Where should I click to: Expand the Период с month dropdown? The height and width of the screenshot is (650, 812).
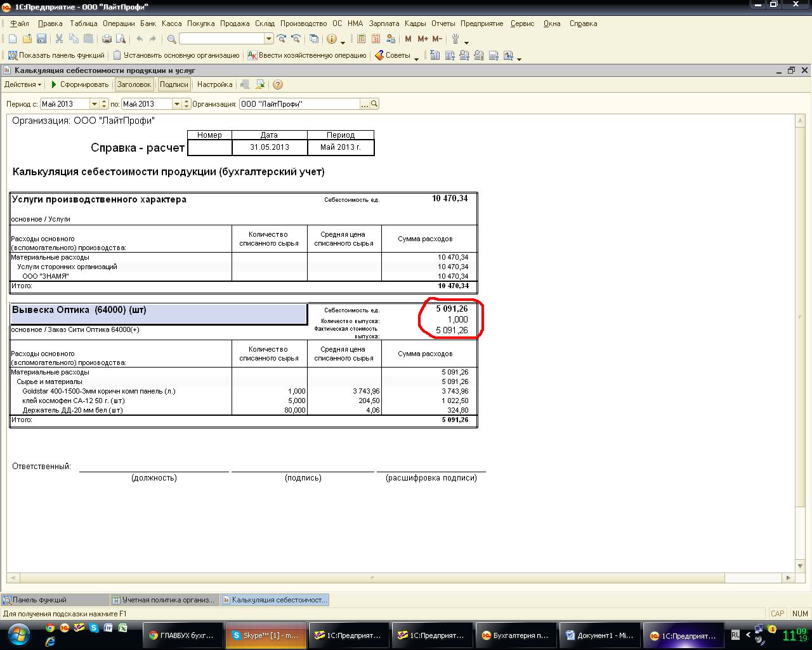95,104
